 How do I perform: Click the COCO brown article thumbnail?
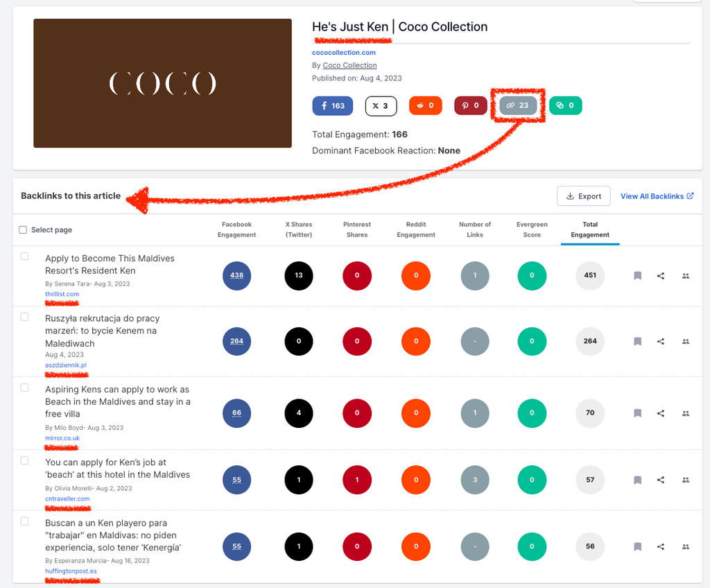[x=162, y=83]
